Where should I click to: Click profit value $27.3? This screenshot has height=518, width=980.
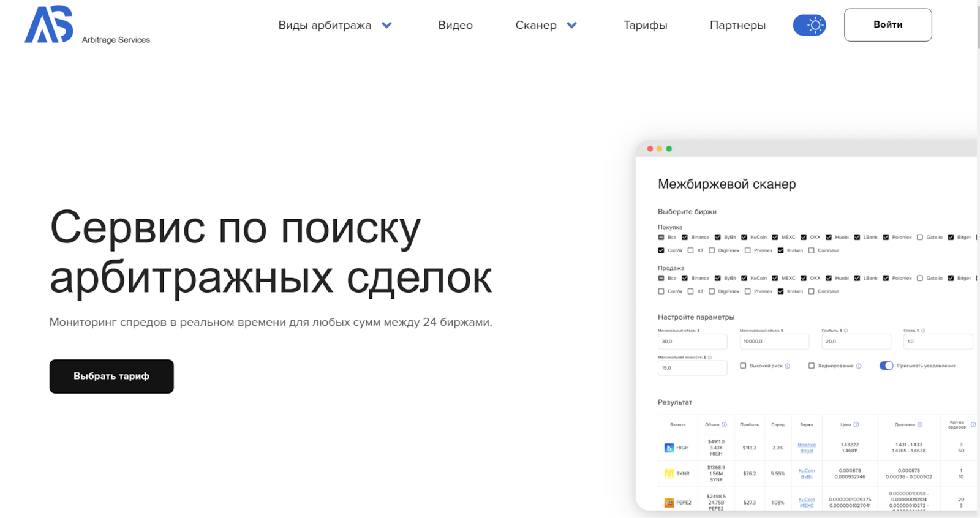tap(749, 503)
